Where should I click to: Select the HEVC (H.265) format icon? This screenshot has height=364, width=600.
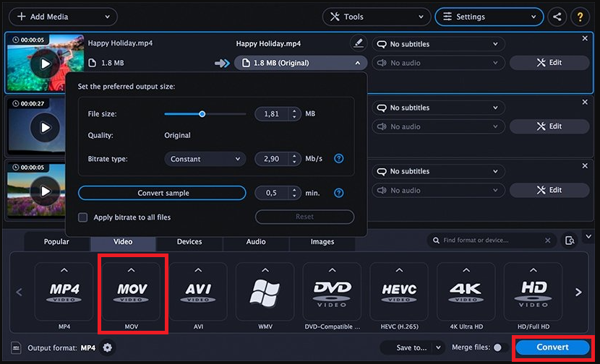pos(399,292)
